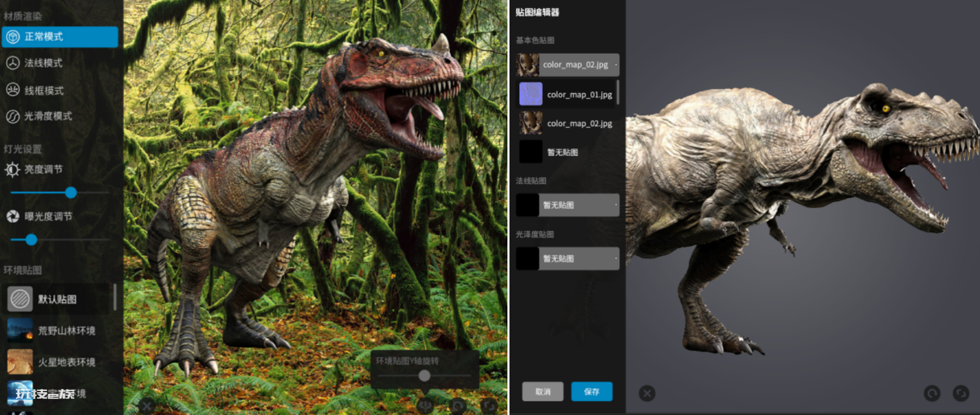The image size is (980, 415).
Task: Open the 法线贴图 dropdown
Action: (x=568, y=205)
